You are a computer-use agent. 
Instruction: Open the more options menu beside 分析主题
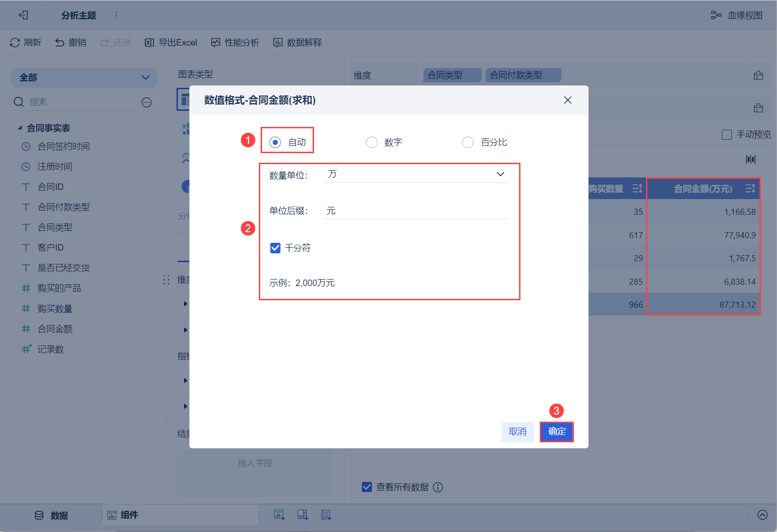click(116, 15)
